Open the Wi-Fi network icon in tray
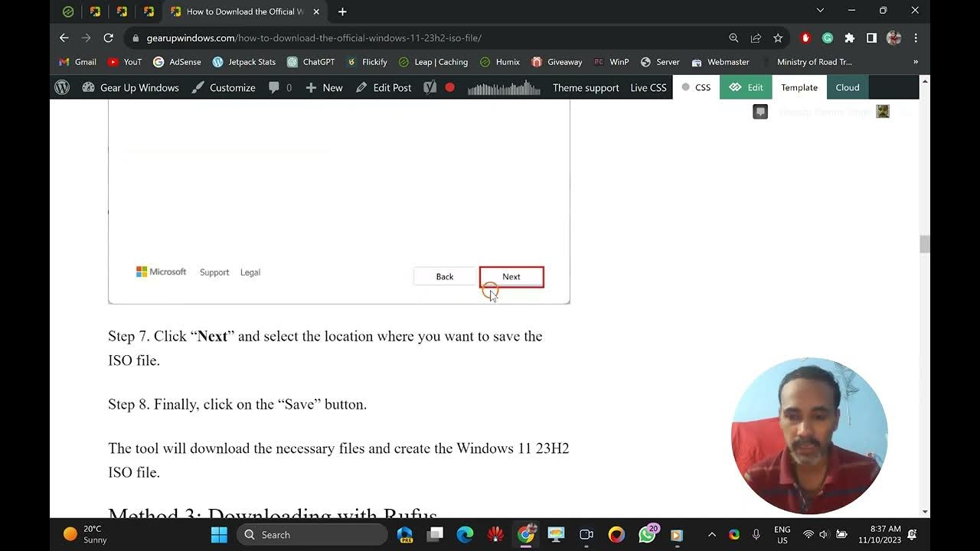 [x=808, y=534]
